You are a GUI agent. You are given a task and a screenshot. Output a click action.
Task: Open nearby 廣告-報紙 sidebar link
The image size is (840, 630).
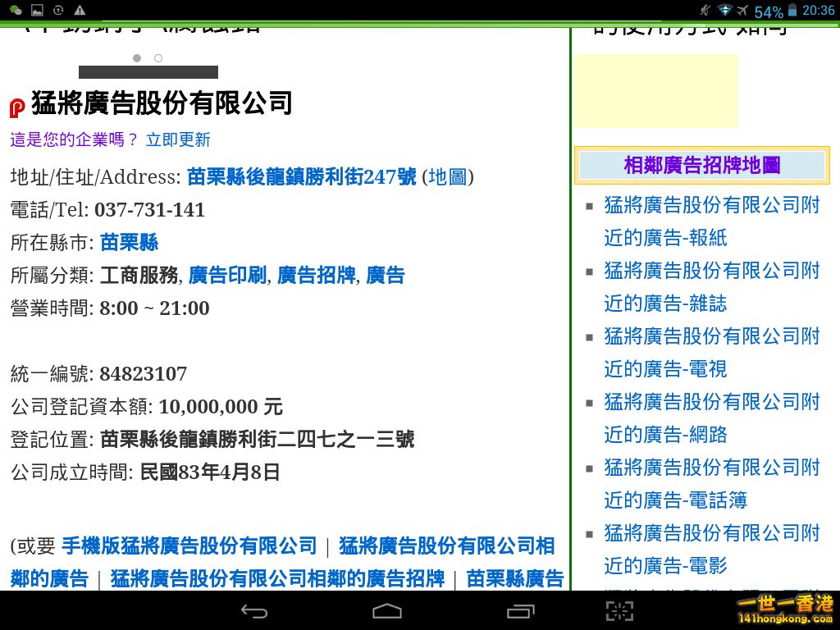click(x=712, y=221)
